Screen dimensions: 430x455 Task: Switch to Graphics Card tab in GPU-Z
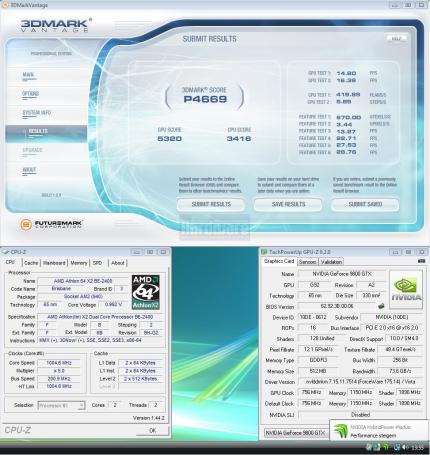[x=279, y=261]
